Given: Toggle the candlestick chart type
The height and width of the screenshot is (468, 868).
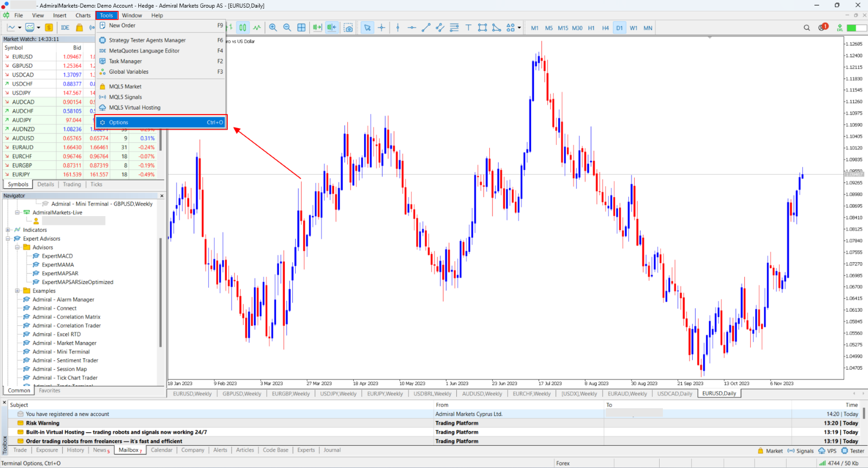Looking at the screenshot, I should 242,28.
